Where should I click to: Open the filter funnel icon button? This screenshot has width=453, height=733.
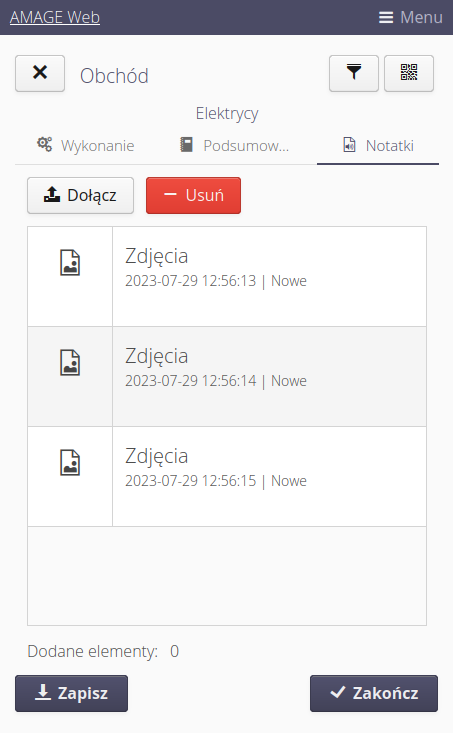coord(353,73)
